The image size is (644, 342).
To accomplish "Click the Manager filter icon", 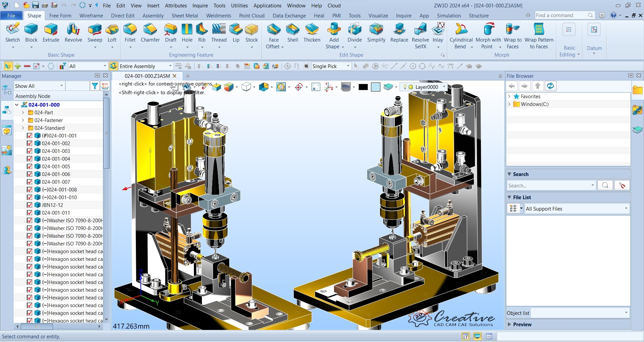I will point(95,86).
